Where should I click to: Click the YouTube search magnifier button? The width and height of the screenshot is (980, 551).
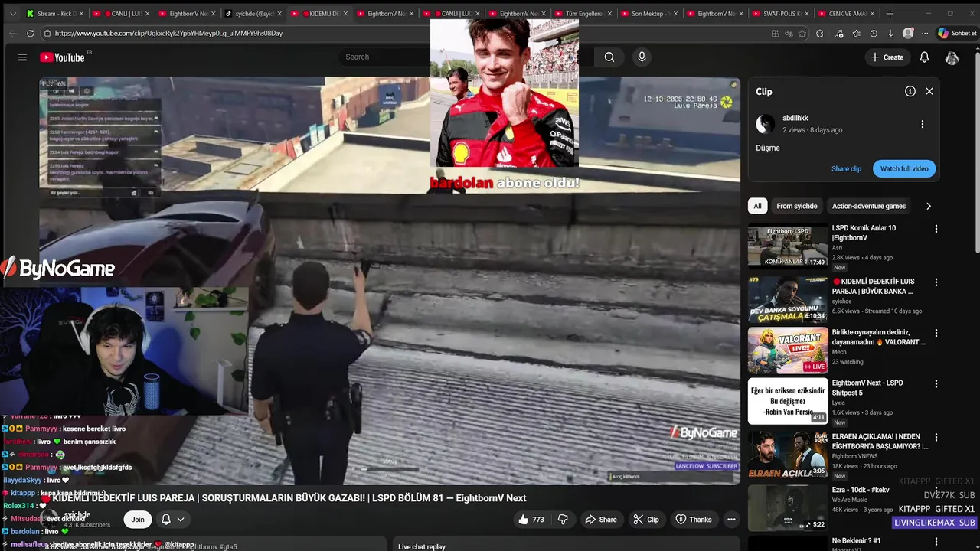[x=609, y=57]
